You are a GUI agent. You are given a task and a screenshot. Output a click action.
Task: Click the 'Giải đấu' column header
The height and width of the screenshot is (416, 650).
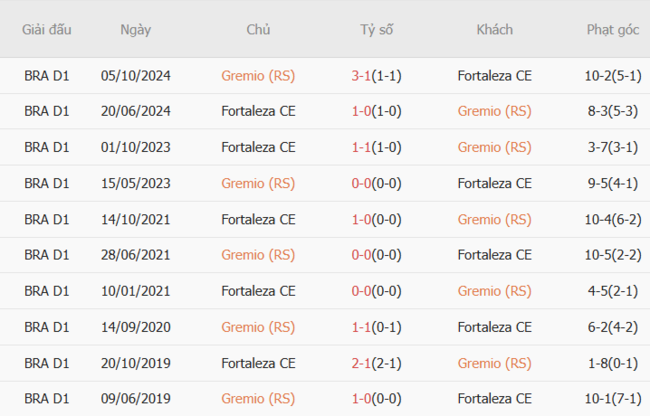click(x=46, y=29)
